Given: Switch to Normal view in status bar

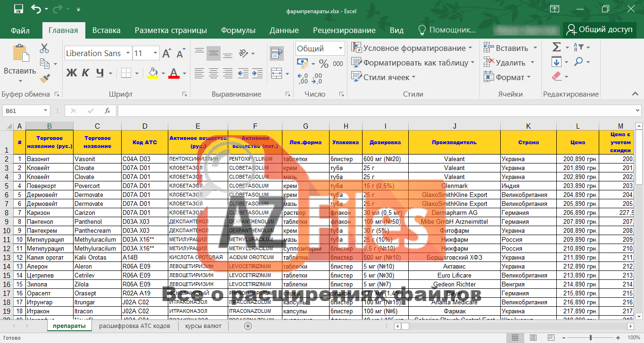Looking at the screenshot, I should 515,338.
